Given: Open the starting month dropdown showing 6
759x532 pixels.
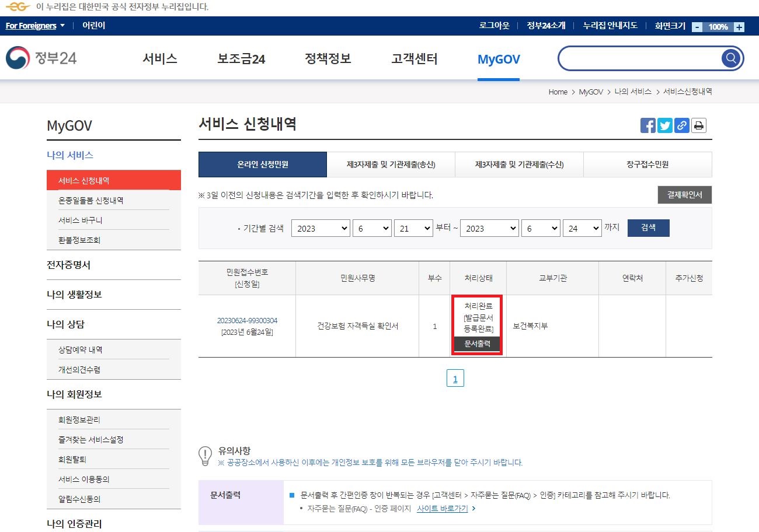Looking at the screenshot, I should pos(372,228).
